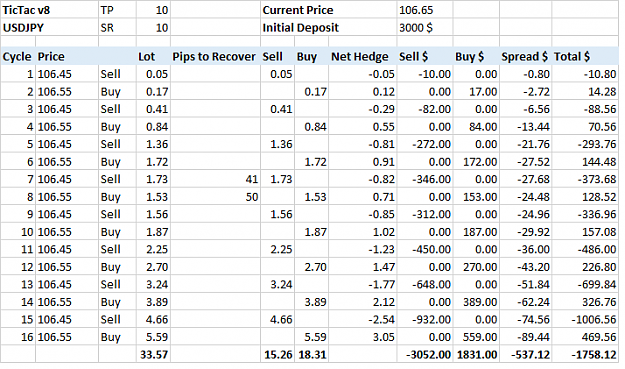625x369 pixels.
Task: Select the lot 1.73 in cycle 7
Action: 153,179
